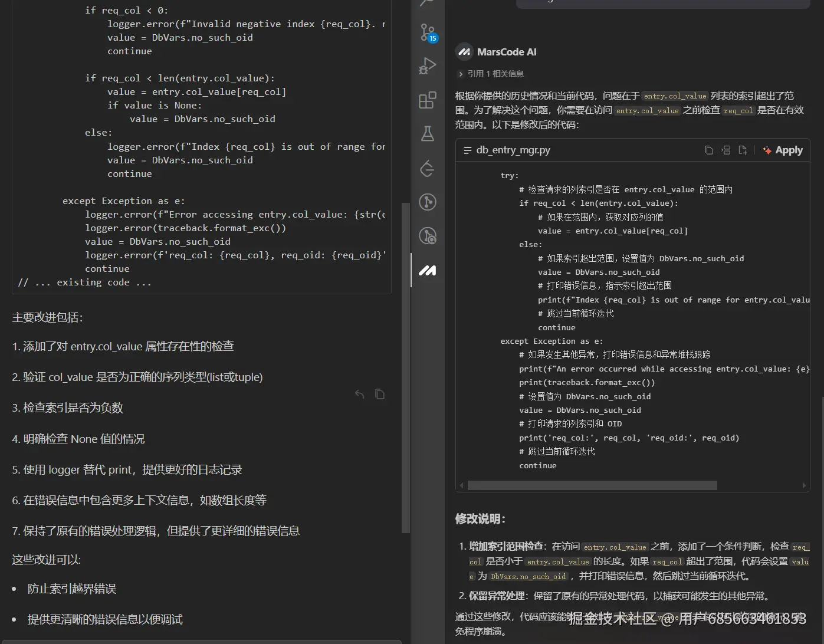Click '2. 验证 col_value 是否为正确的序列类型' item

pos(137,377)
